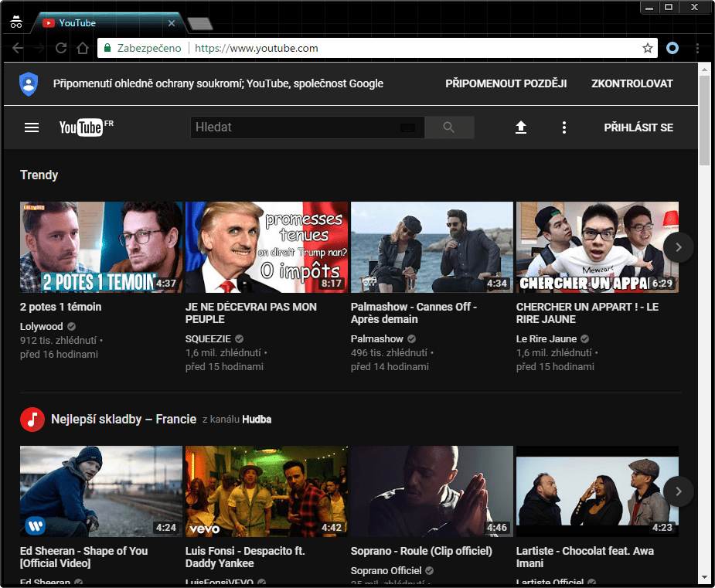Open the blue circle extension icon
The width and height of the screenshot is (715, 588).
[672, 48]
